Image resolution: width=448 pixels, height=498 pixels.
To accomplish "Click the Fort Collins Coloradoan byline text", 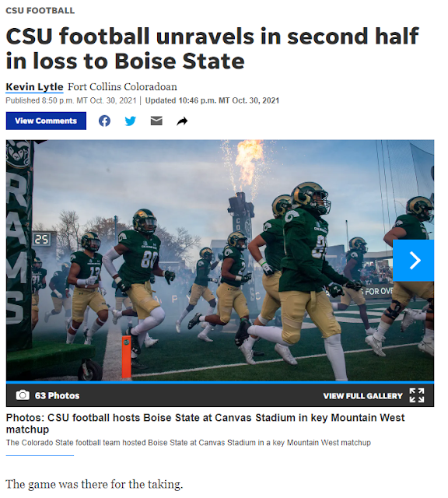I will click(x=122, y=86).
